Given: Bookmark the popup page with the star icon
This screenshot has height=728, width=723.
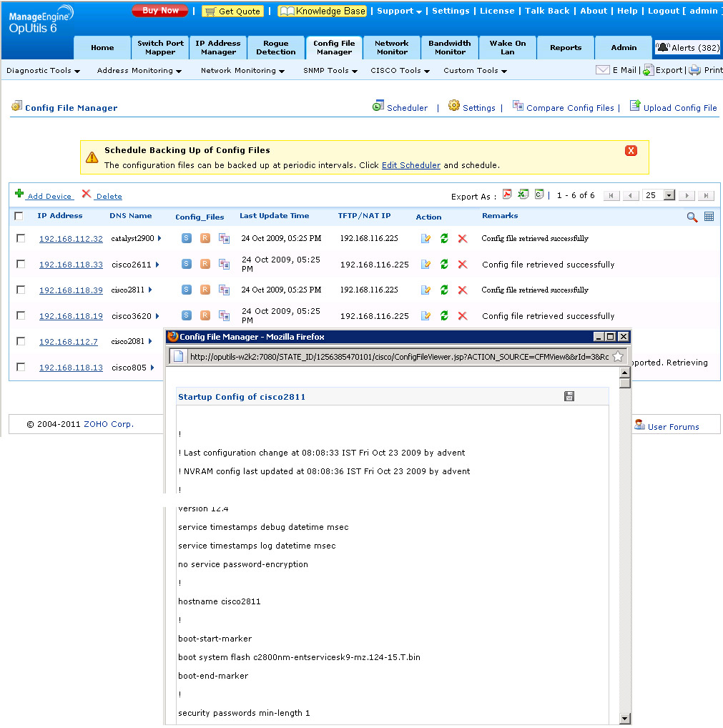Looking at the screenshot, I should click(618, 357).
